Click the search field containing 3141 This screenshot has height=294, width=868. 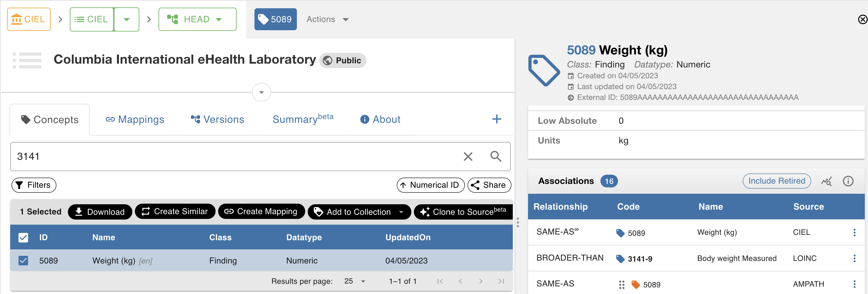pyautogui.click(x=236, y=157)
